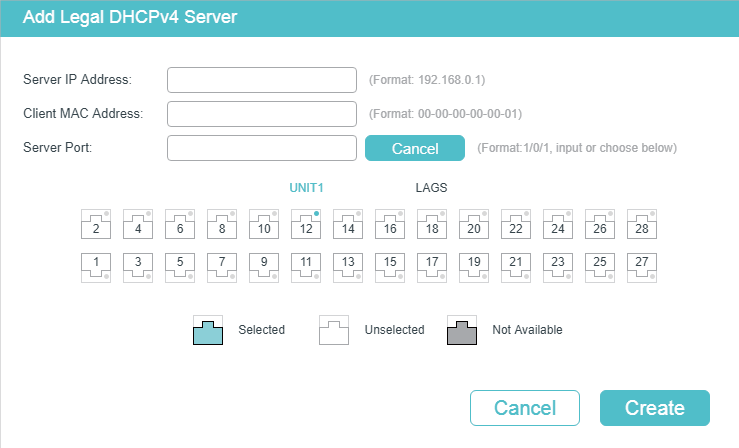Click the 'Not Available' legend label
Screen dimensions: 739x448
pos(527,330)
